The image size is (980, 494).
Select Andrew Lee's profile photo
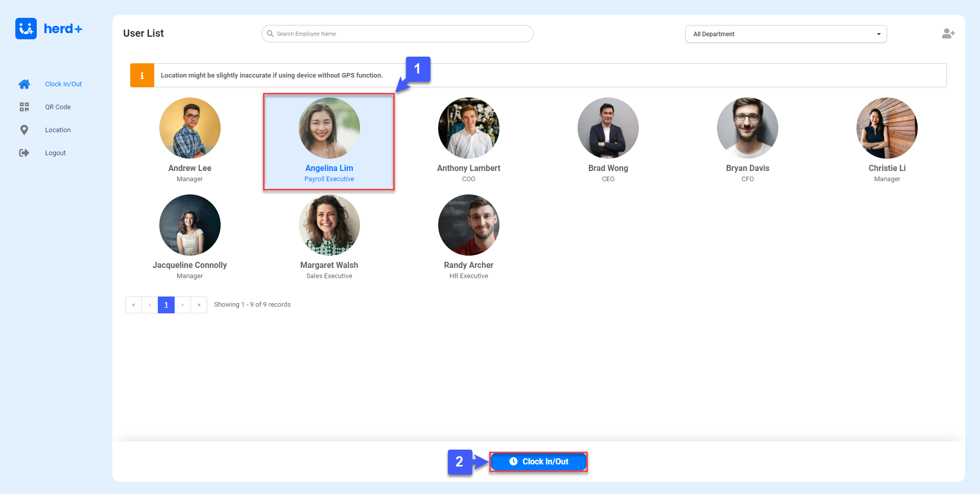[x=190, y=128]
